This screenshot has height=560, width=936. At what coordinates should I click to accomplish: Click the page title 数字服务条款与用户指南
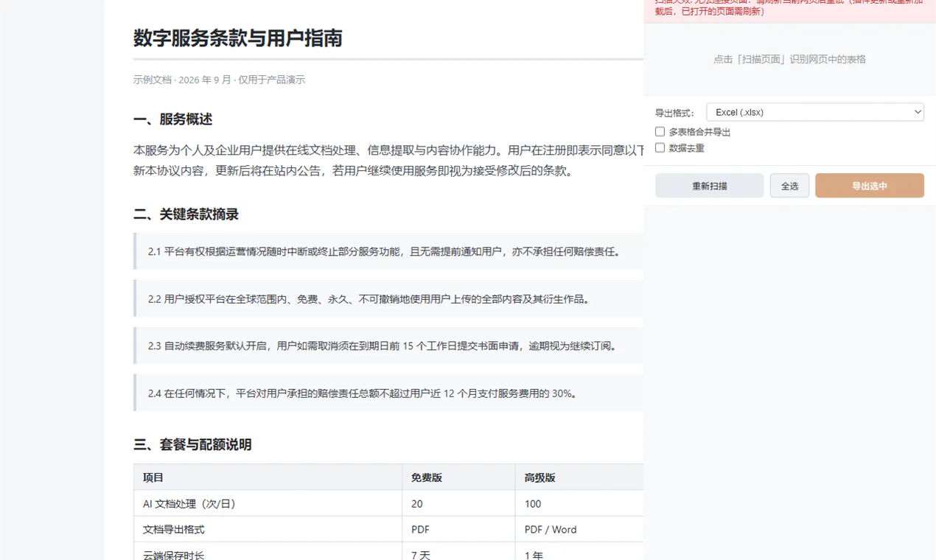[238, 38]
